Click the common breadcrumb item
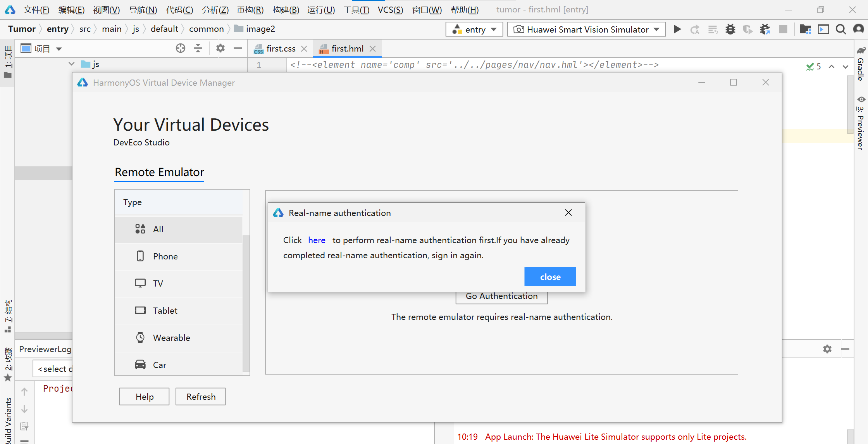The width and height of the screenshot is (868, 444). (206, 29)
